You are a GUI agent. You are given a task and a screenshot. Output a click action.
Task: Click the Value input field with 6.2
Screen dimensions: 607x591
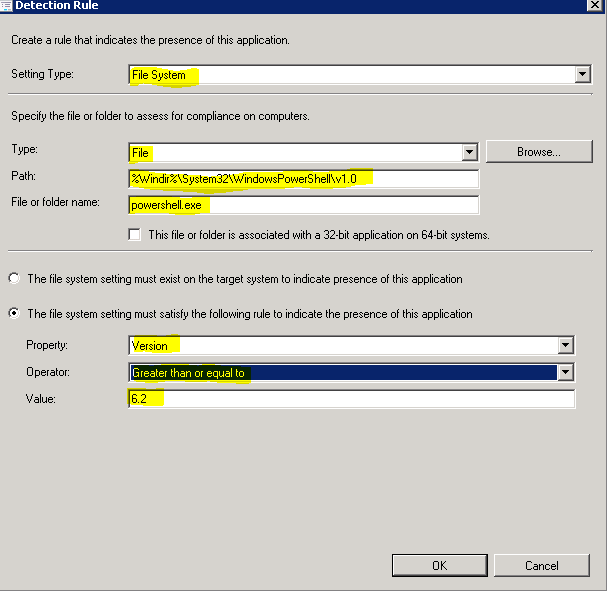352,399
